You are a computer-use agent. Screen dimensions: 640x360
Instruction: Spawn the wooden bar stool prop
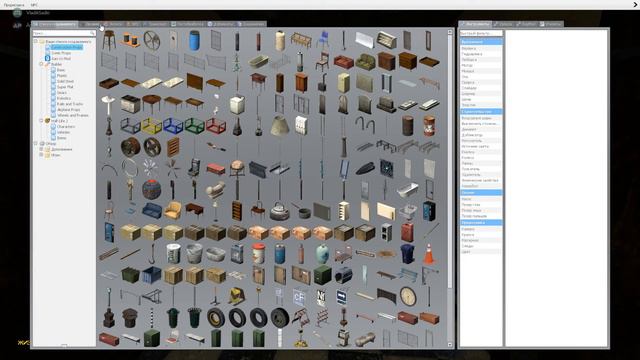pos(109,41)
